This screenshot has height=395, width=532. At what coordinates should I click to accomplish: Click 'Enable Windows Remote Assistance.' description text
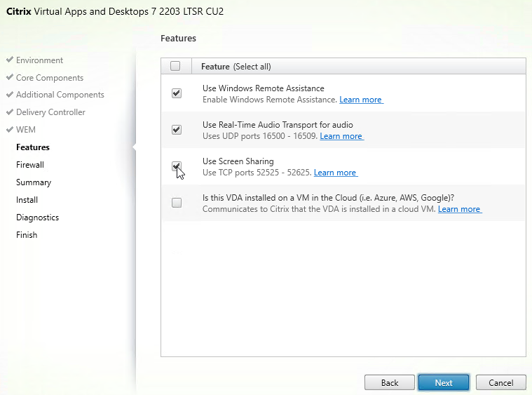[270, 100]
